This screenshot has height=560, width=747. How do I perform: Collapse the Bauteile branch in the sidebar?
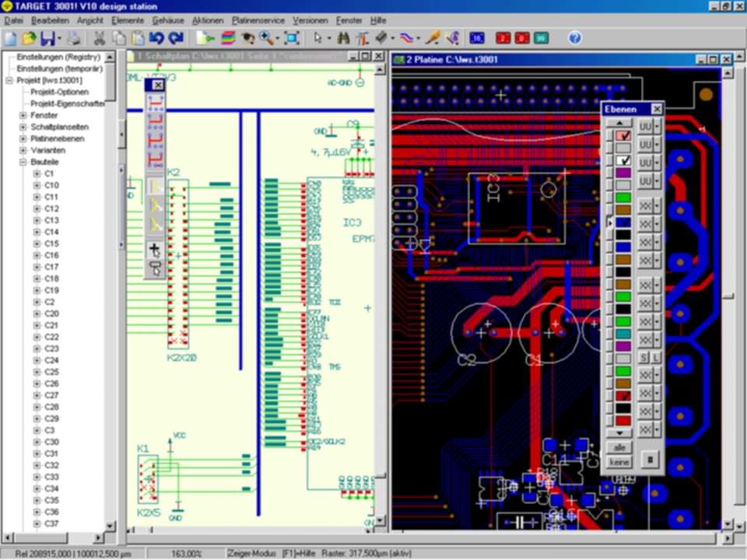22,162
